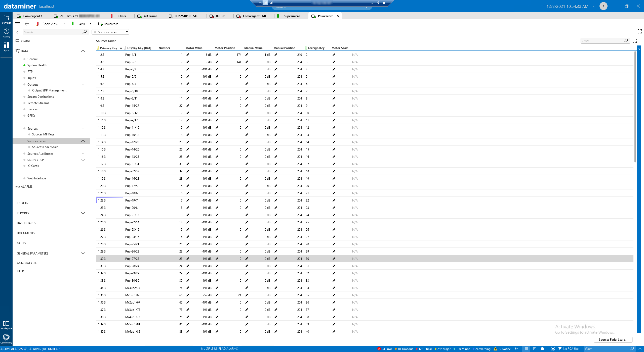Open the Apps sidebar icon
The width and height of the screenshot is (644, 352).
coord(6,47)
